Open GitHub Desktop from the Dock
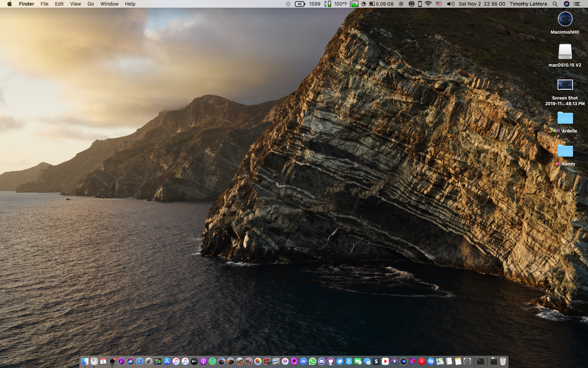This screenshot has height=368, width=588. 331,361
